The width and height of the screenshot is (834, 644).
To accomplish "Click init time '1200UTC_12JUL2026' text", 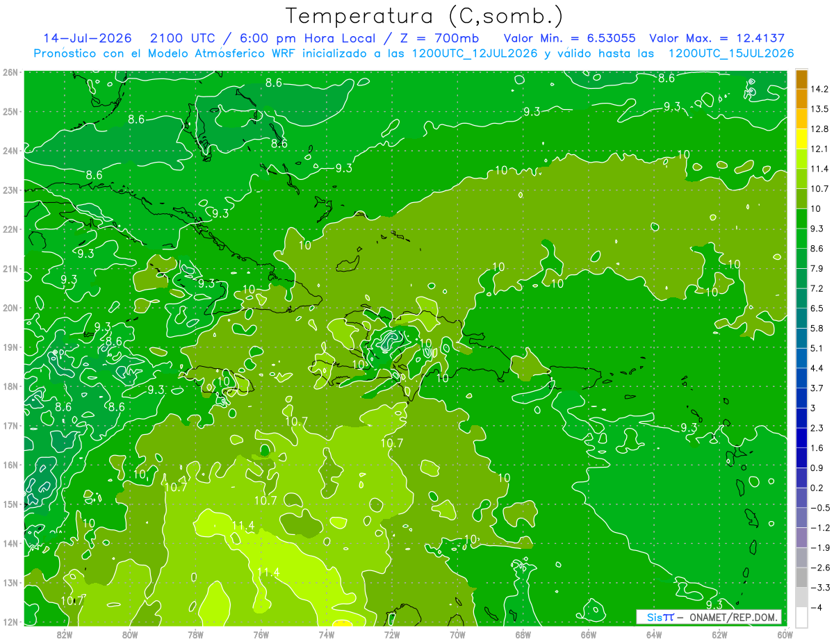I will click(x=473, y=53).
